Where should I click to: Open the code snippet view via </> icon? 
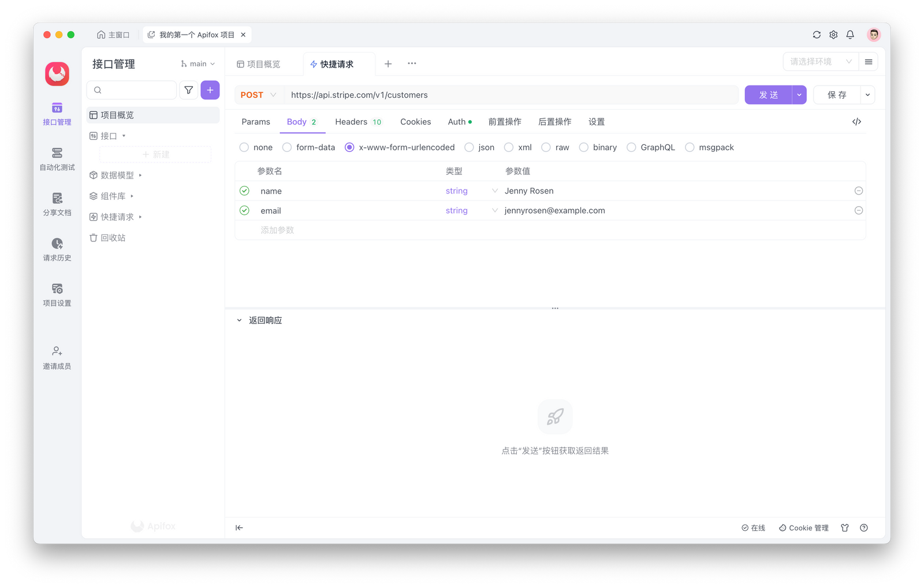point(856,121)
